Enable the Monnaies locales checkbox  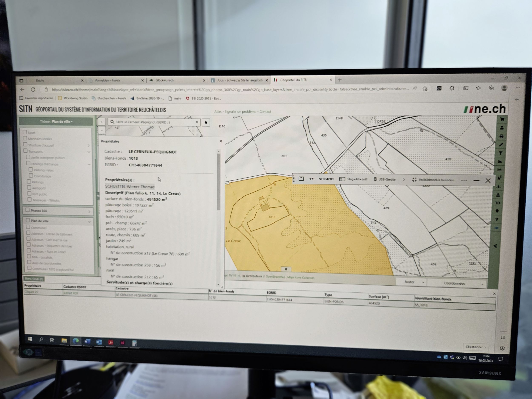tap(25, 138)
